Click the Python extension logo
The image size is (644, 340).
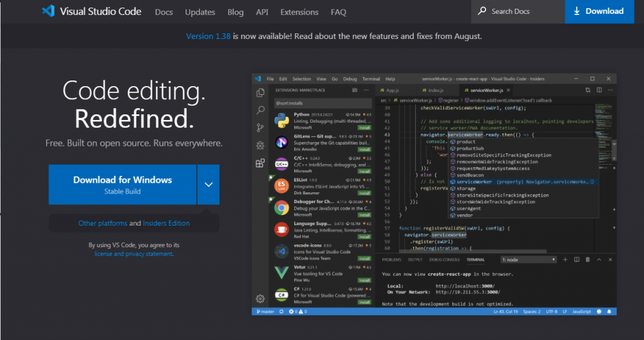[282, 121]
